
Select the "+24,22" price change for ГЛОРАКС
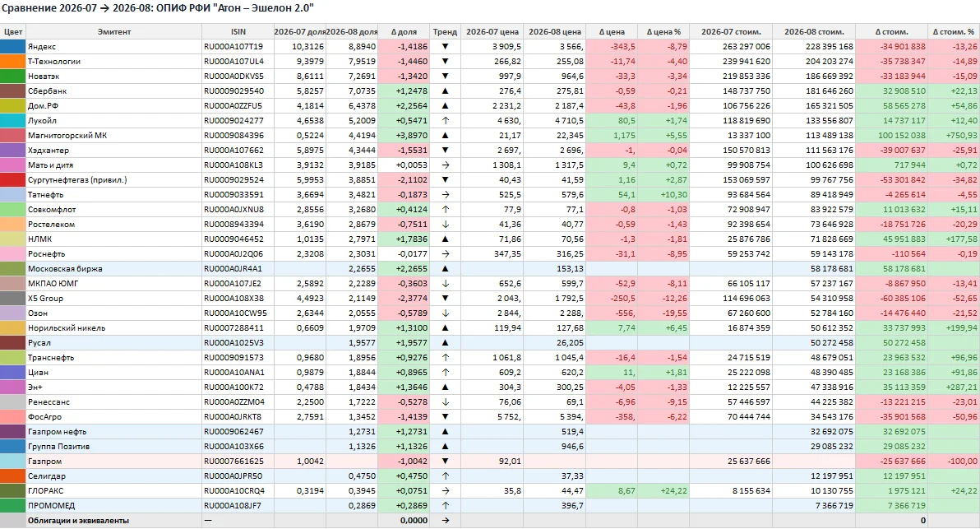click(674, 491)
